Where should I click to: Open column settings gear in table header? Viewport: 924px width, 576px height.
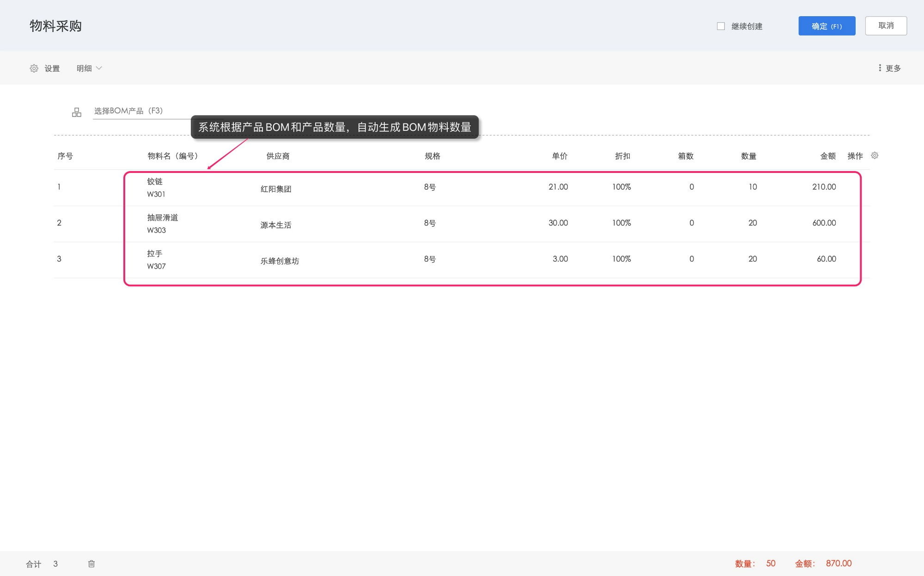click(x=874, y=156)
